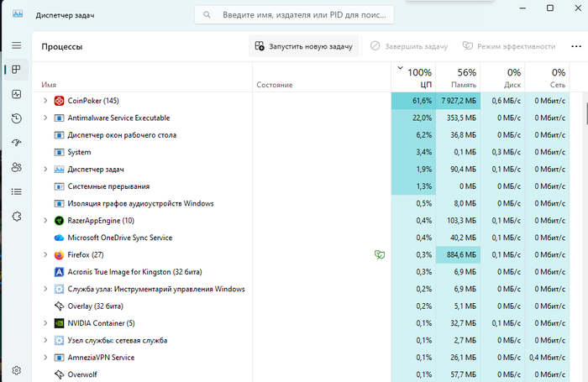Open the Details list sidebar icon
The width and height of the screenshot is (588, 382).
pos(17,192)
